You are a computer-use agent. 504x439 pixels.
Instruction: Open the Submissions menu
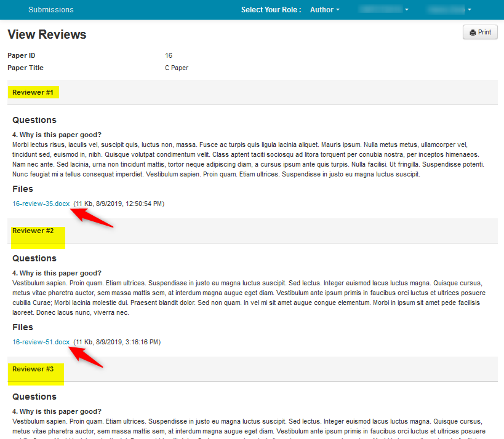(50, 10)
